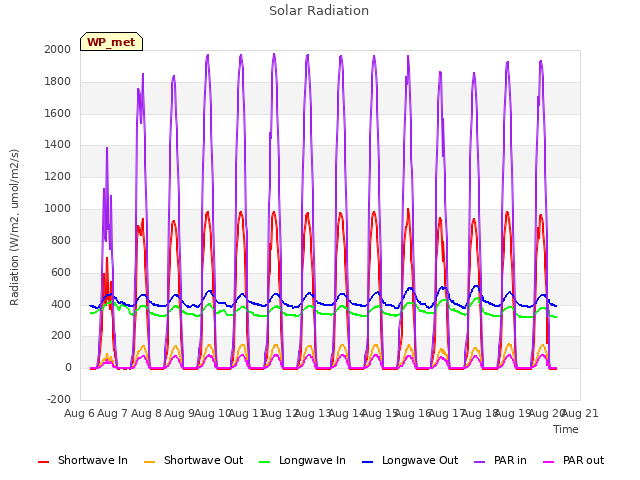Toggle the Shortwave Out legend entry
Screen dimensions: 640x480
[193, 460]
